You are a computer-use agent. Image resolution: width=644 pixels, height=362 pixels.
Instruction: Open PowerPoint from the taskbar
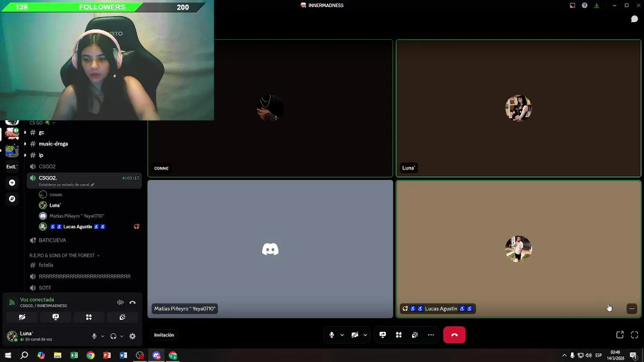(x=107, y=355)
